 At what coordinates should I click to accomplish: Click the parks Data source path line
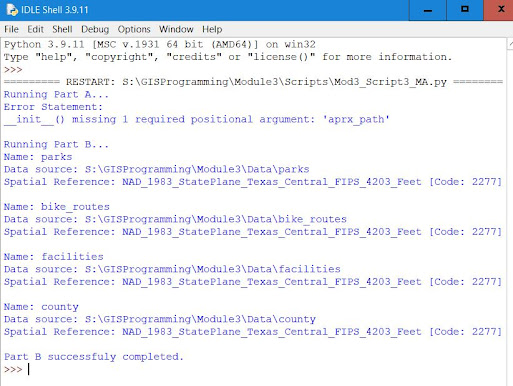point(157,169)
